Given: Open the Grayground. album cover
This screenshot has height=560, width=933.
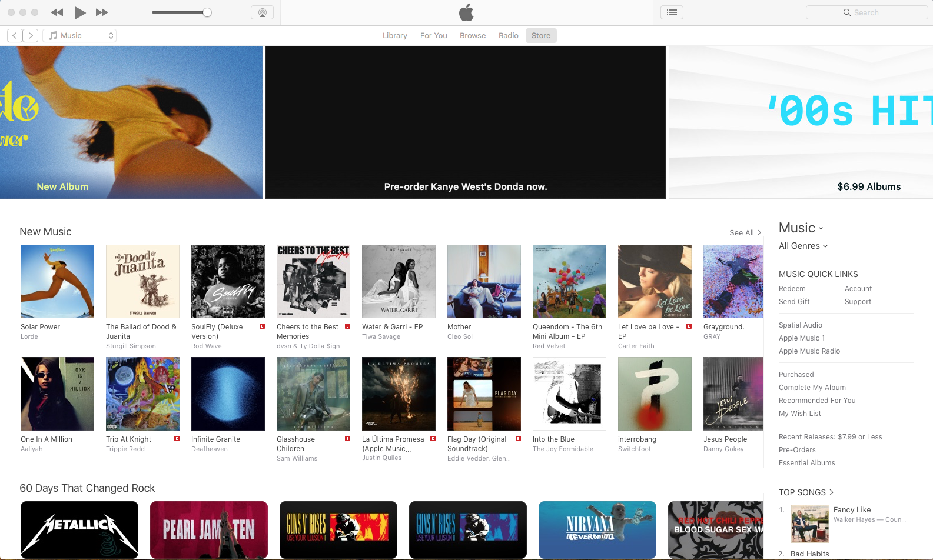Looking at the screenshot, I should tap(733, 281).
